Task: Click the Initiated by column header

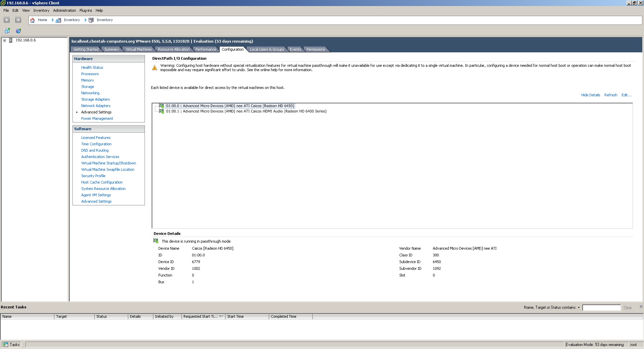Action: pyautogui.click(x=167, y=316)
